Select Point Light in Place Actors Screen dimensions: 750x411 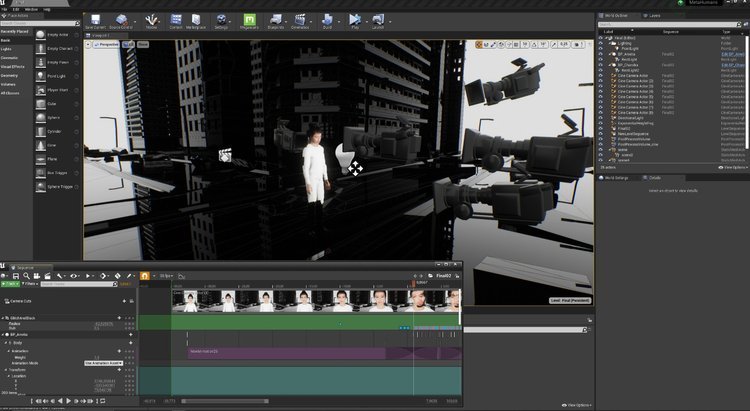coord(57,76)
